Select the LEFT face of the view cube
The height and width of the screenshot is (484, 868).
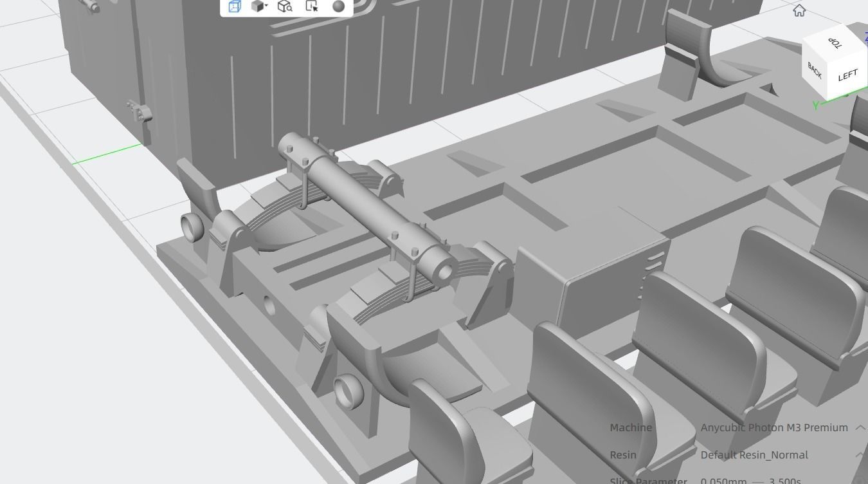[847, 75]
